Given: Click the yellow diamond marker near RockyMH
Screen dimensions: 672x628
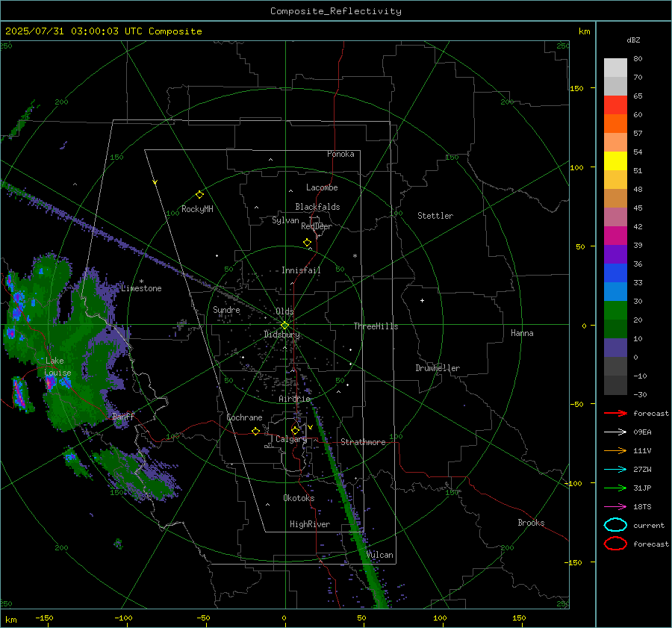Looking at the screenshot, I should 199,195.
